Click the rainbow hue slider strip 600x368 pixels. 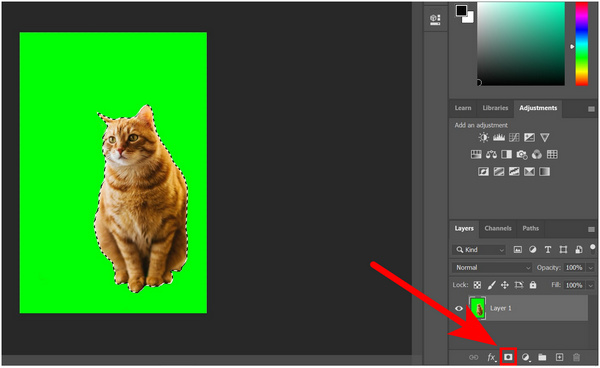(x=582, y=44)
